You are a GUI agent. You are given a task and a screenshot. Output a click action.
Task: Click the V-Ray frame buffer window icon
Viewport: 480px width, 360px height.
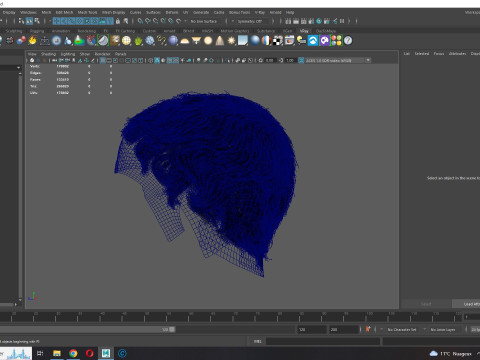click(289, 41)
